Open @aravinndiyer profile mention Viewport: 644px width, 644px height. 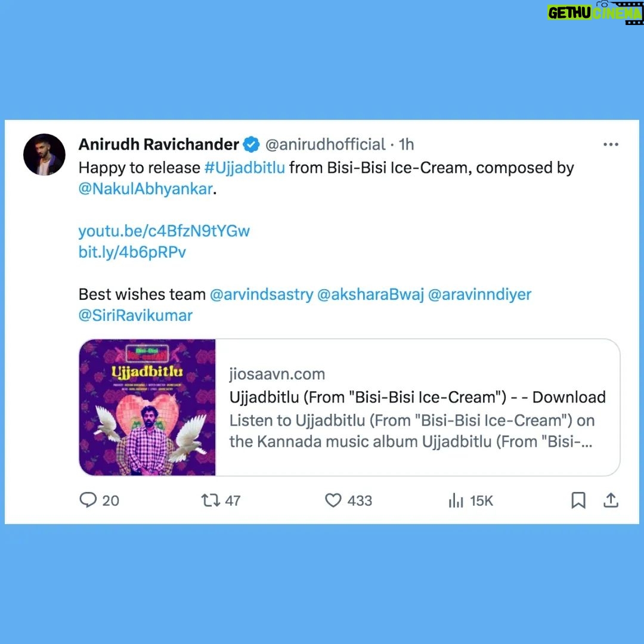pos(479,294)
